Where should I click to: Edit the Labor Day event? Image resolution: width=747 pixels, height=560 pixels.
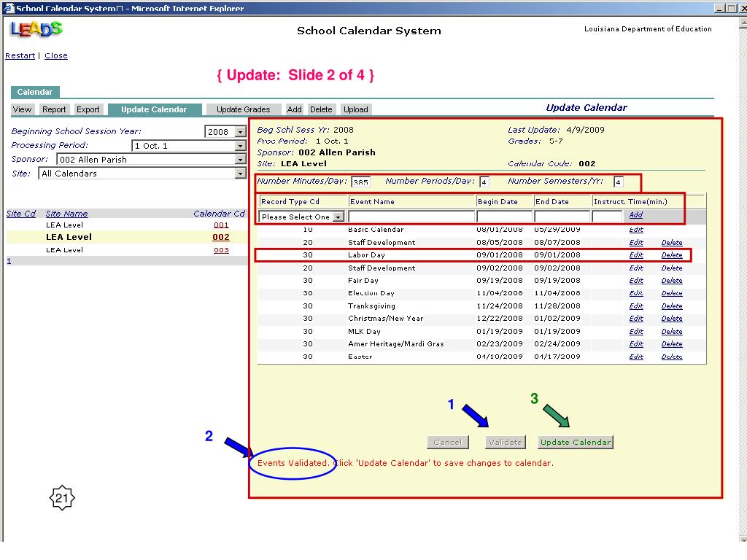[x=636, y=255]
